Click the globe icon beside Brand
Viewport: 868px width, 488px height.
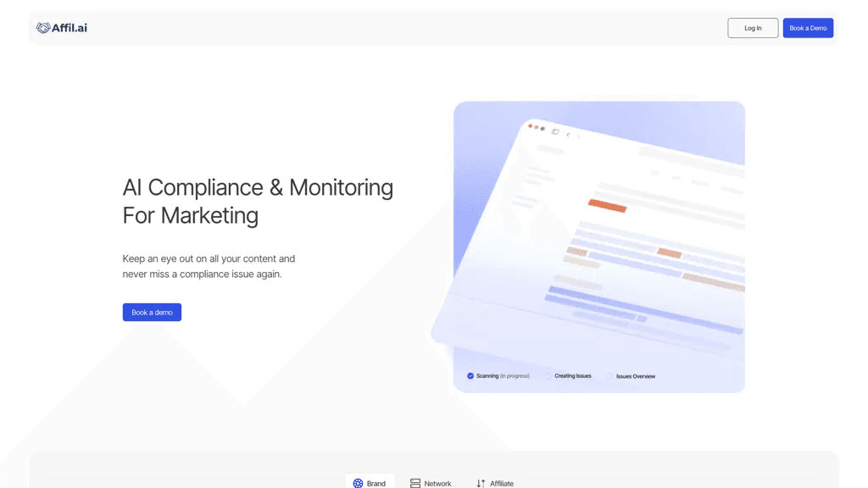coord(359,483)
